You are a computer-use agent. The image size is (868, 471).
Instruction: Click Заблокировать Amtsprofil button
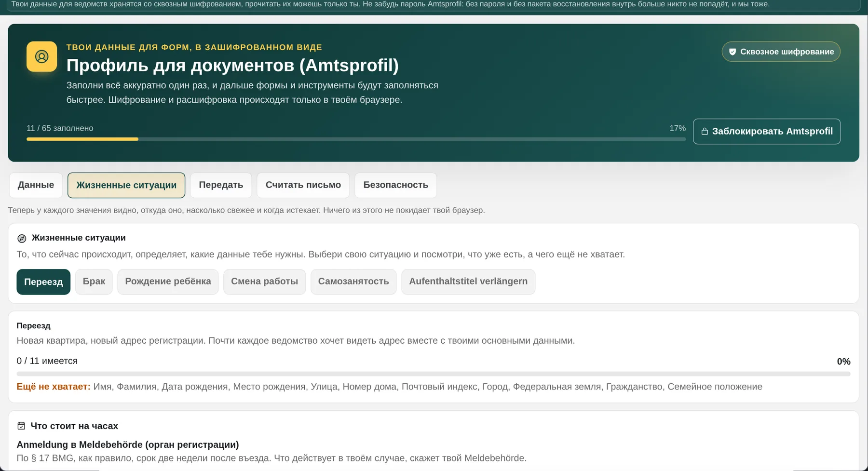[767, 131]
